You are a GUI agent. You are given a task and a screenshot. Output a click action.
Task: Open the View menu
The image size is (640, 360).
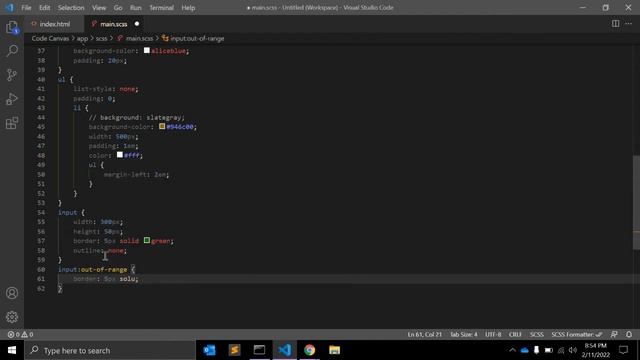(99, 7)
